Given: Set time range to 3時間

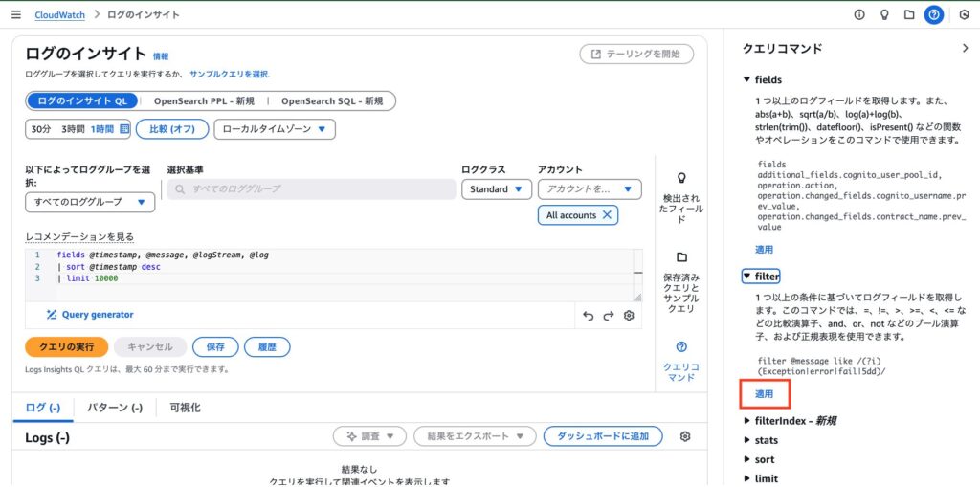Looking at the screenshot, I should [x=73, y=129].
